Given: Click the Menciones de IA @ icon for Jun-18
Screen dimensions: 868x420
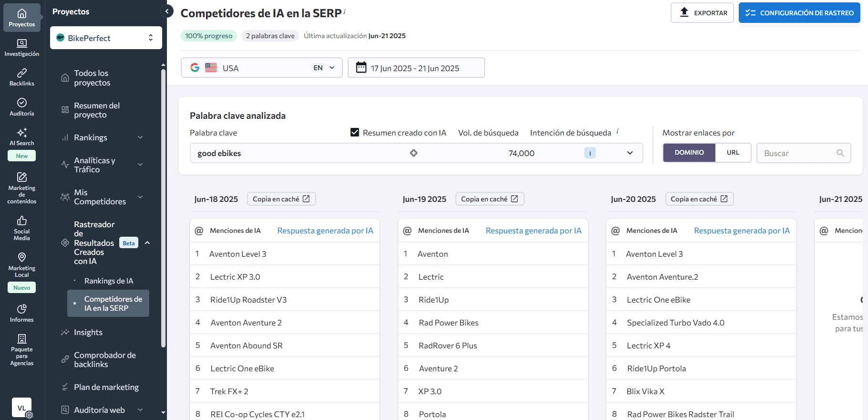Looking at the screenshot, I should (x=199, y=231).
